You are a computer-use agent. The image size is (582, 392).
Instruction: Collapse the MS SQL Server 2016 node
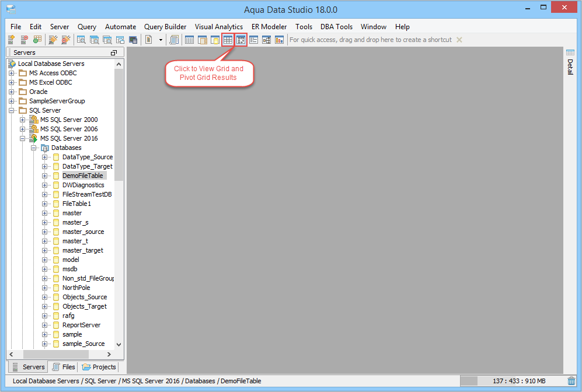point(23,138)
